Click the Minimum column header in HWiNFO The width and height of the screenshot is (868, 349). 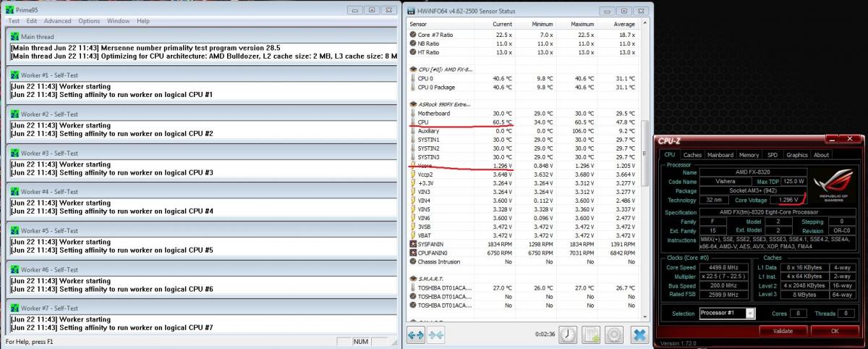535,24
